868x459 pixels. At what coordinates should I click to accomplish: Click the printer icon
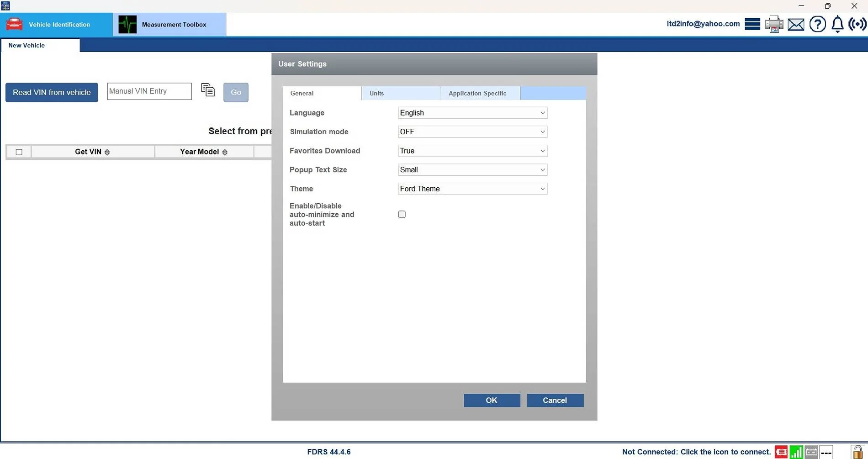tap(774, 24)
